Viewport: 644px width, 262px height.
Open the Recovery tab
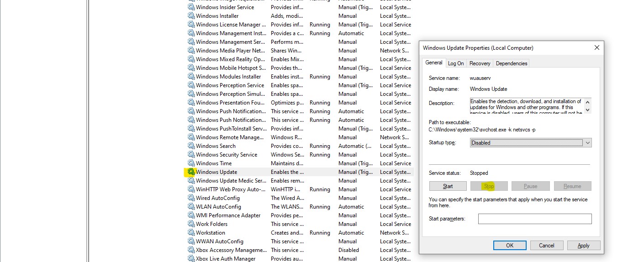point(480,63)
